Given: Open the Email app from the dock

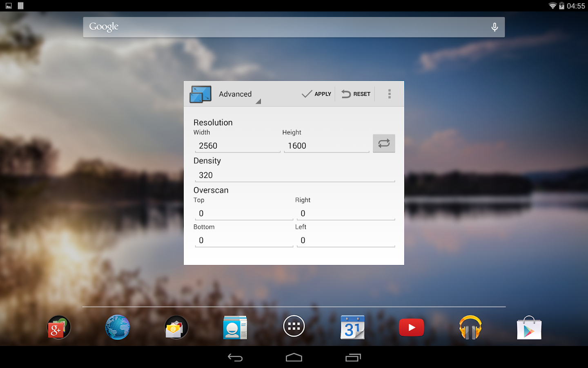Looking at the screenshot, I should 176,327.
